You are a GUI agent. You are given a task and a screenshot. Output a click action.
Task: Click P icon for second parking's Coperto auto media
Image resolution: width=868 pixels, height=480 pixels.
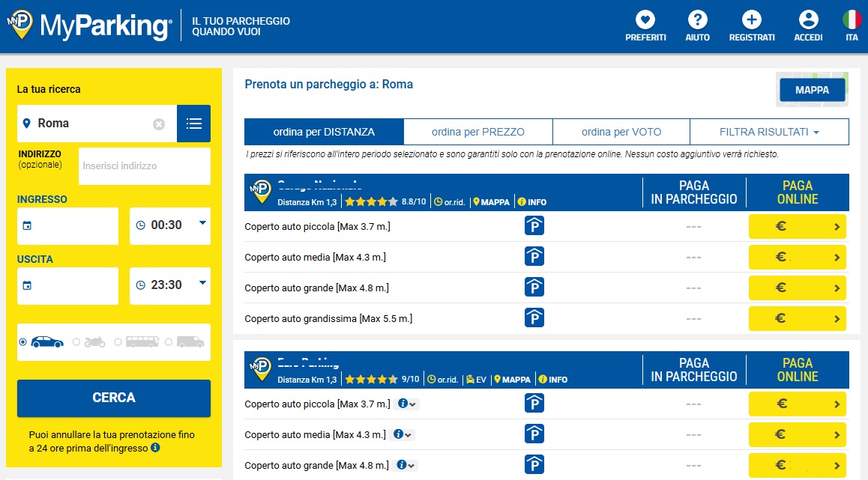pyautogui.click(x=534, y=434)
